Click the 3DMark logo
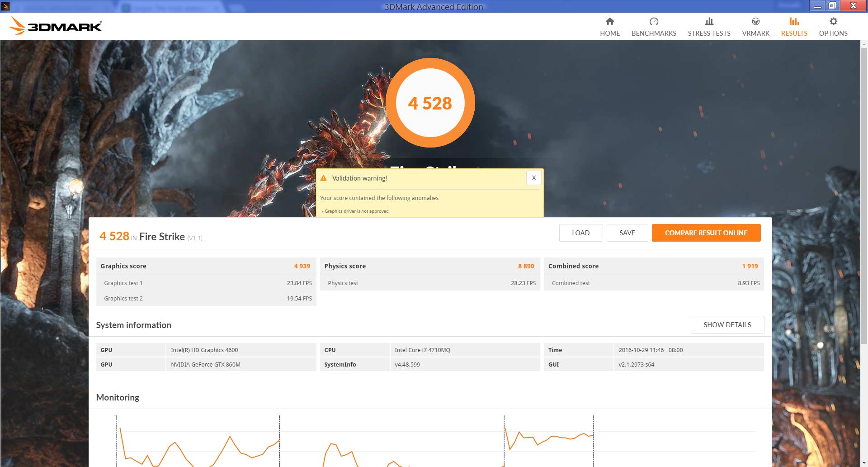Screen dimensions: 868x467 point(55,26)
